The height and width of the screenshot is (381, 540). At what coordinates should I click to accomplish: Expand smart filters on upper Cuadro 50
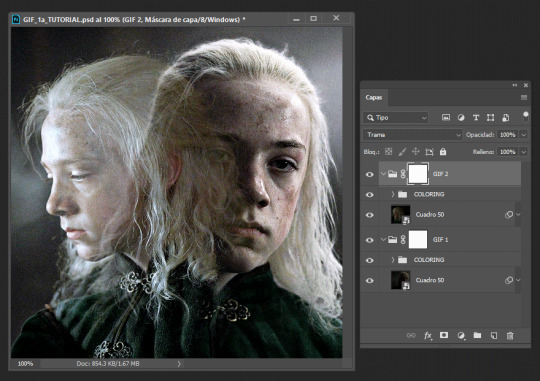(518, 215)
